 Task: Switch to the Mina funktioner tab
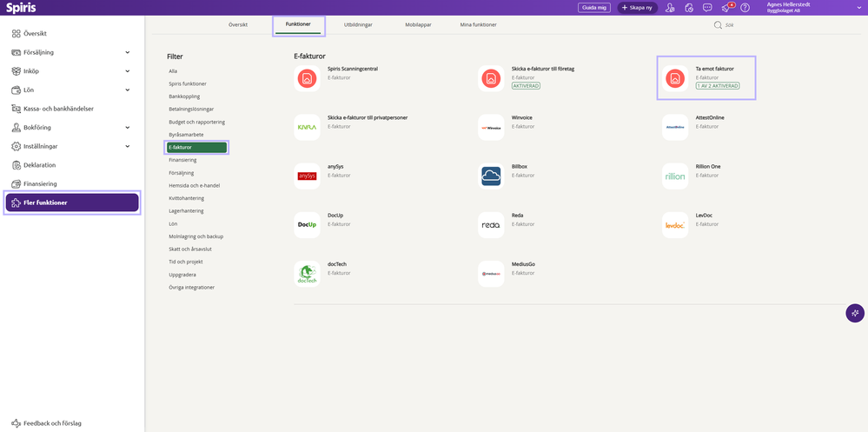pos(478,25)
